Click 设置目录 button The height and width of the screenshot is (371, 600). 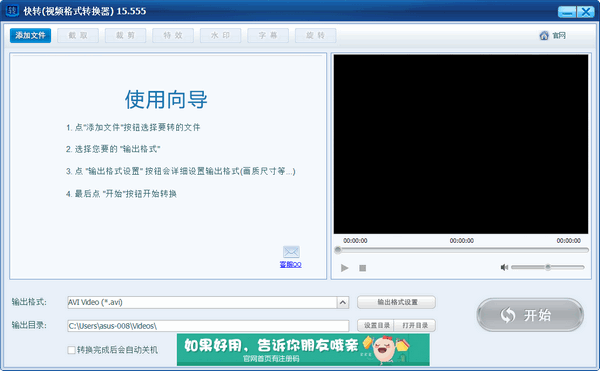(x=376, y=325)
